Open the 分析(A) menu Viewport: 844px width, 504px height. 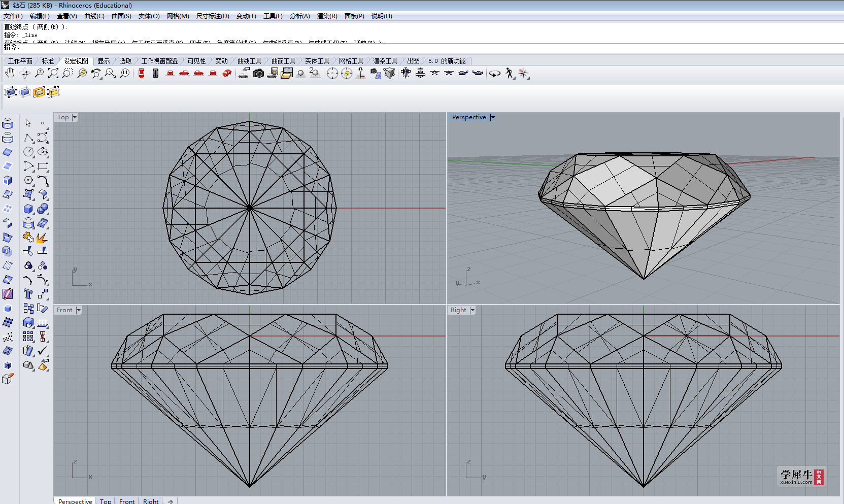300,16
